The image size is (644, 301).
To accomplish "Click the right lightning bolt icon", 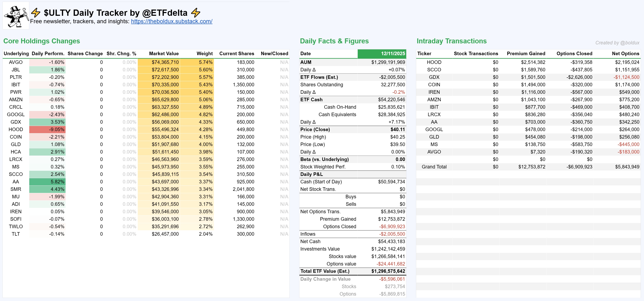I will coord(195,12).
